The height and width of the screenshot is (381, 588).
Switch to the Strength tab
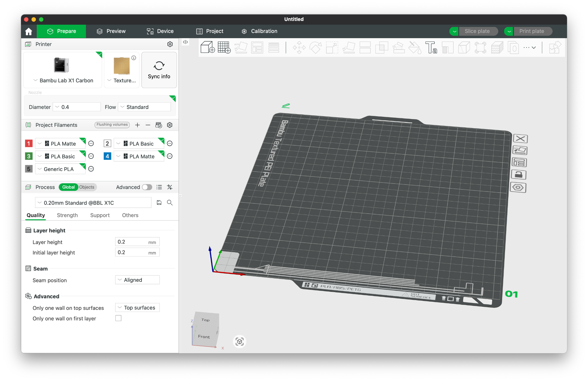point(67,215)
